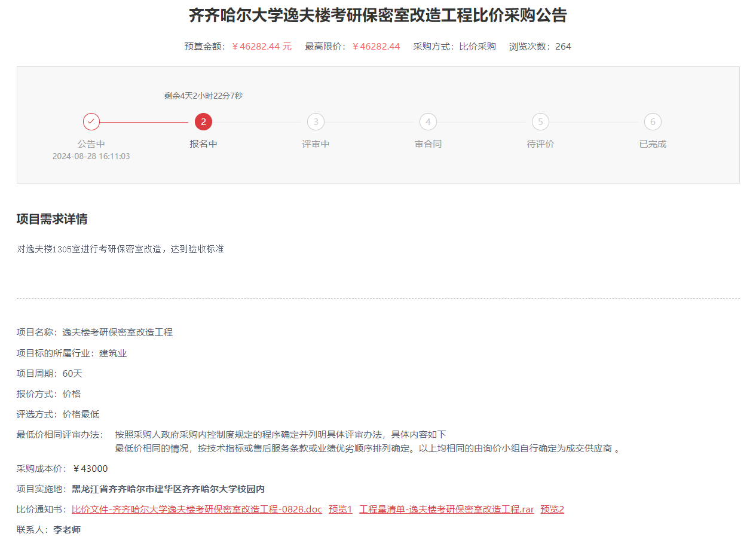756x537 pixels.
Task: Click the completed checkmark step icon
Action: [x=91, y=122]
